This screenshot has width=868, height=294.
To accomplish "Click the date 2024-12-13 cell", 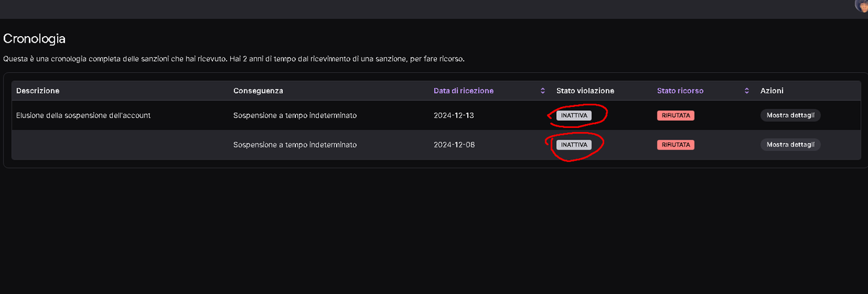I will click(x=454, y=115).
